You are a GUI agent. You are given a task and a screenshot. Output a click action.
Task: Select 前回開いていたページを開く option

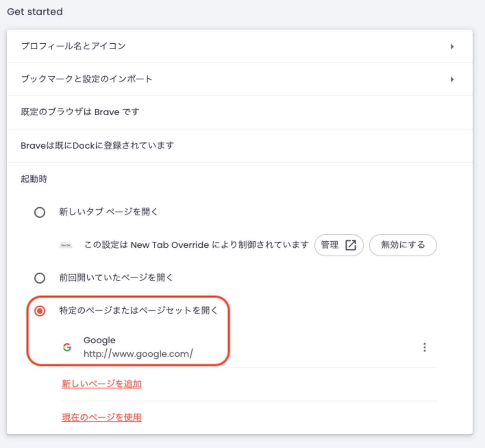40,278
